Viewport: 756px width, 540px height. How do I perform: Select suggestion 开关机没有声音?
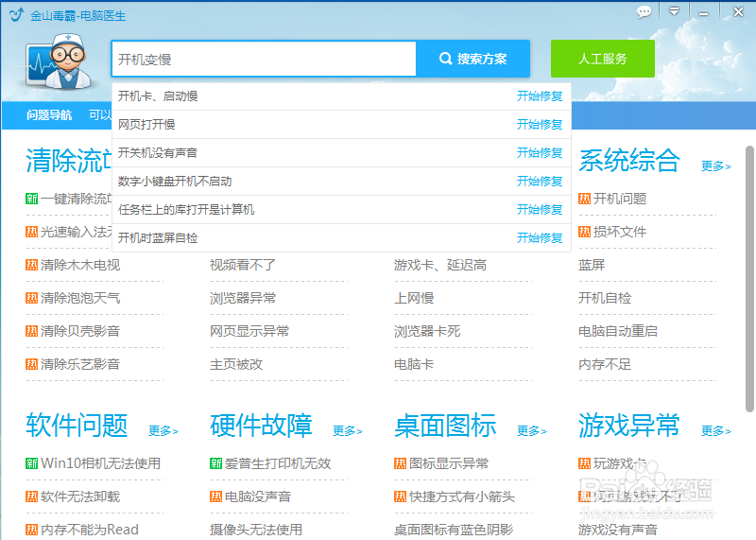click(x=158, y=153)
